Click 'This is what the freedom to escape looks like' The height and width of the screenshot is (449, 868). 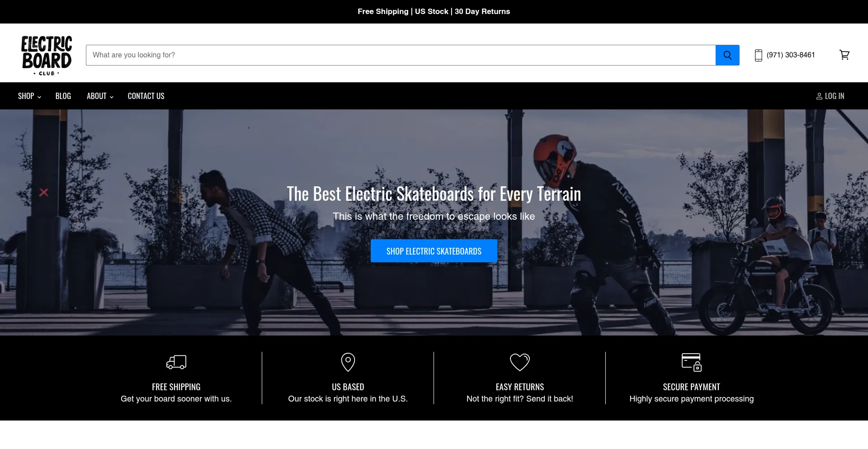coord(434,217)
